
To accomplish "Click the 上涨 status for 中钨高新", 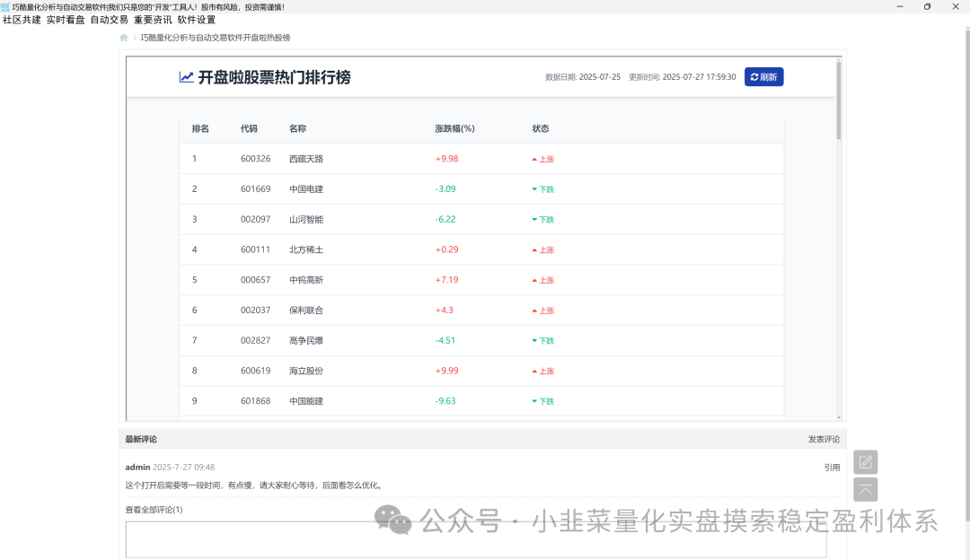I will tap(543, 280).
